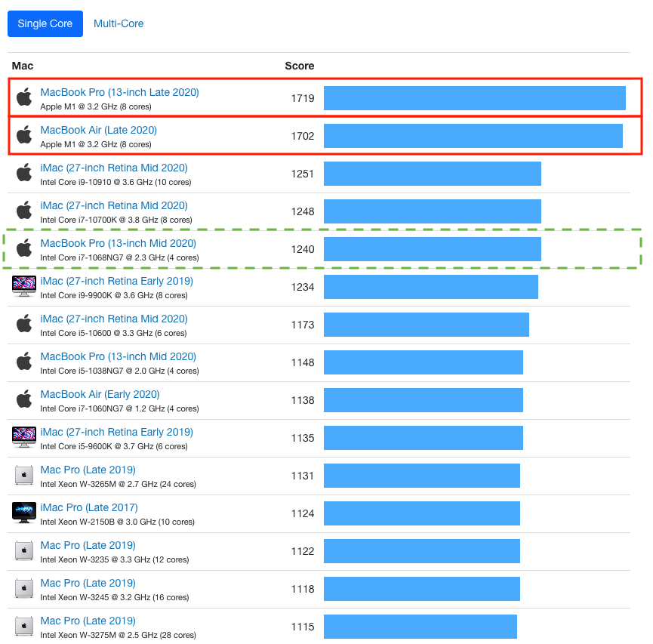Click Apple logo icon beside MacBook Pro Late 2020

click(x=24, y=97)
